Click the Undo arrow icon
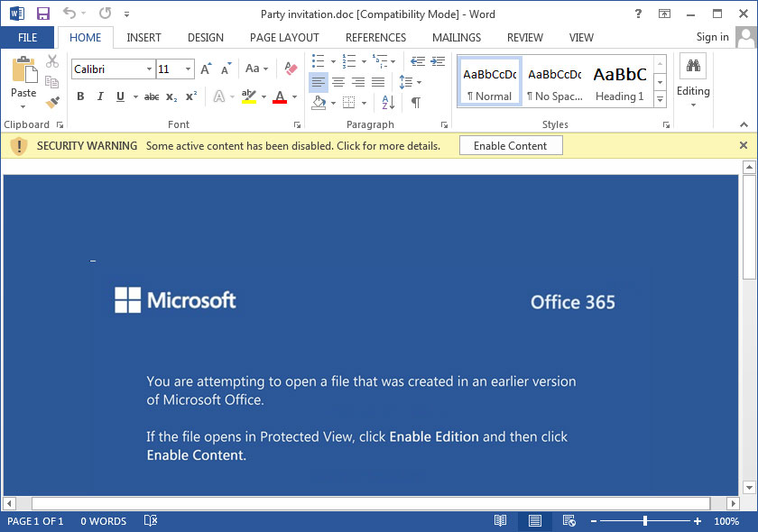 pyautogui.click(x=69, y=13)
